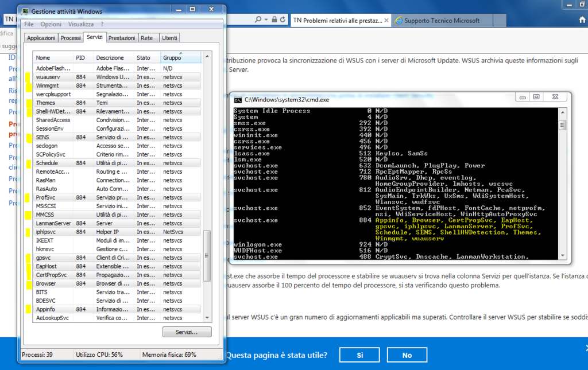Click the services list scrollbar down arrow
Screen dimensions: 588x370
coord(207,318)
